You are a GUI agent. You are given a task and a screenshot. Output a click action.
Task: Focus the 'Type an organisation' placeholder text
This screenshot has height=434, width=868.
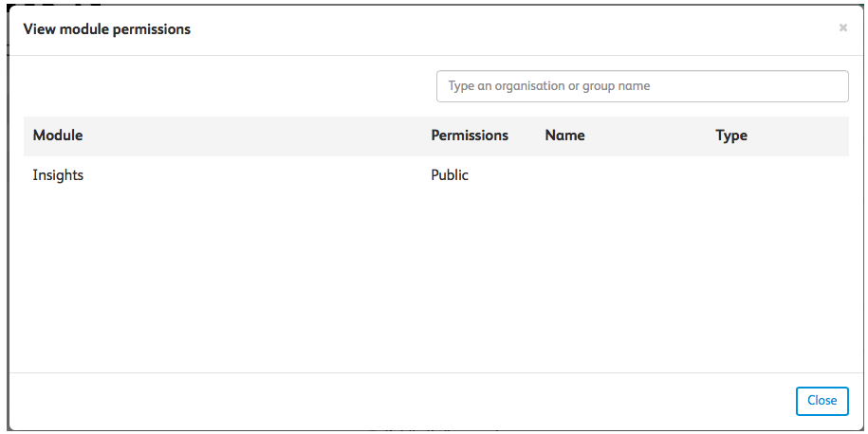[x=549, y=86]
